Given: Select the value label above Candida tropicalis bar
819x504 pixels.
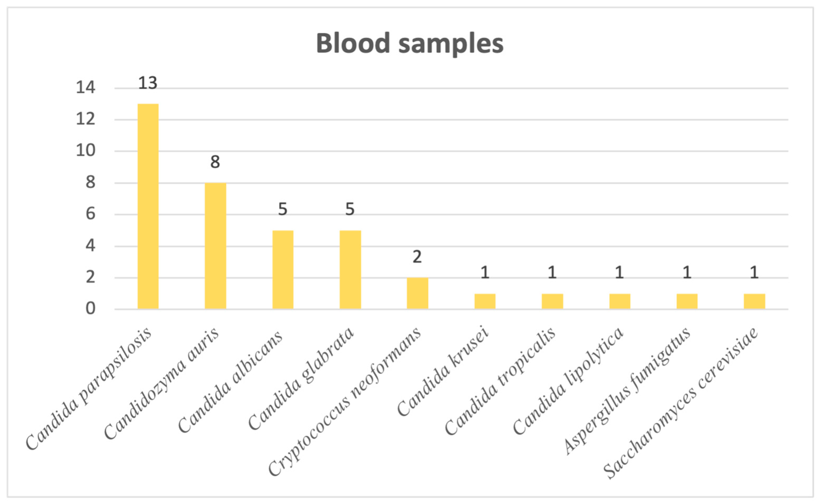Looking at the screenshot, I should click(552, 273).
